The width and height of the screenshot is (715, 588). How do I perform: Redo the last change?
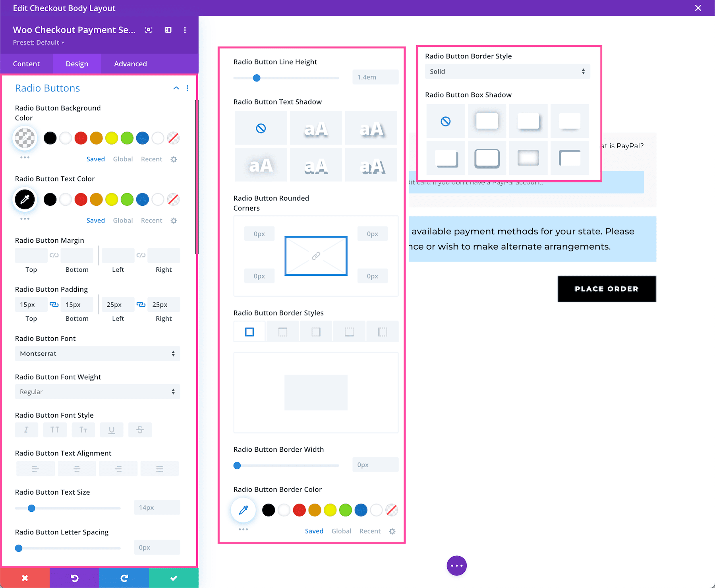pyautogui.click(x=124, y=578)
